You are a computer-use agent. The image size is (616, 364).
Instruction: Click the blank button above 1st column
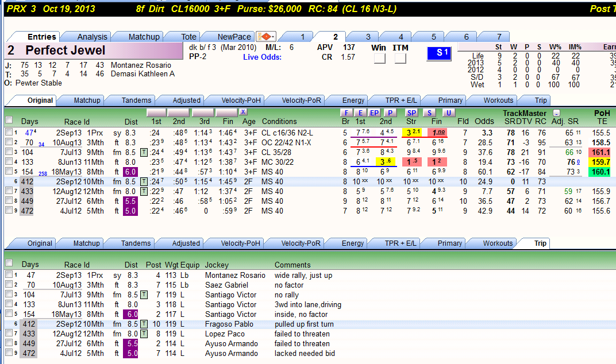156,113
